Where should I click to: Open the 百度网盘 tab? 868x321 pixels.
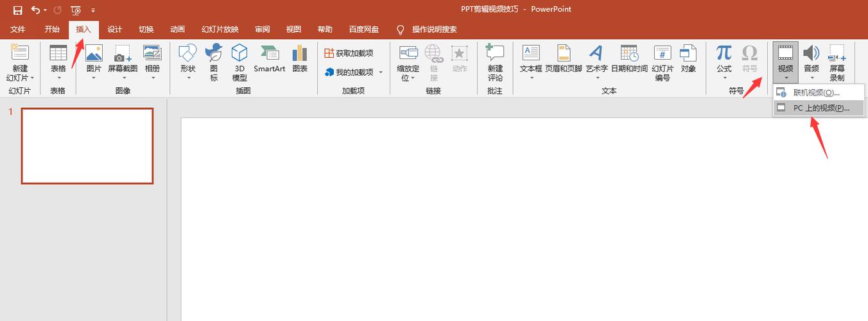(363, 30)
